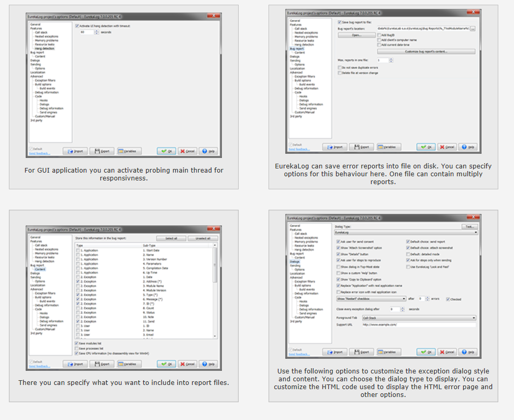Open Help in the hang detection options dialog

point(208,151)
